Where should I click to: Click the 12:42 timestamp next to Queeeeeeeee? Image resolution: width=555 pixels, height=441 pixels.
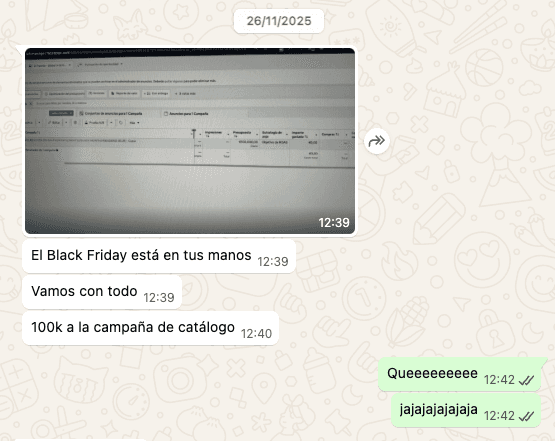coord(499,380)
